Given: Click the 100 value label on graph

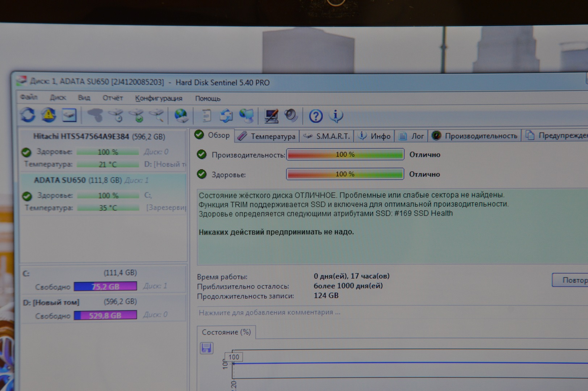Looking at the screenshot, I should click(x=234, y=357).
